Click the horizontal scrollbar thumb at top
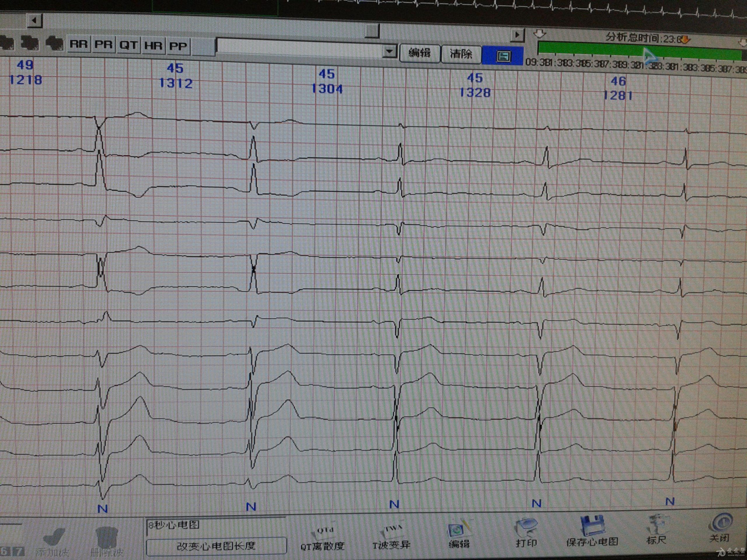Viewport: 747px width, 560px height. (x=373, y=32)
